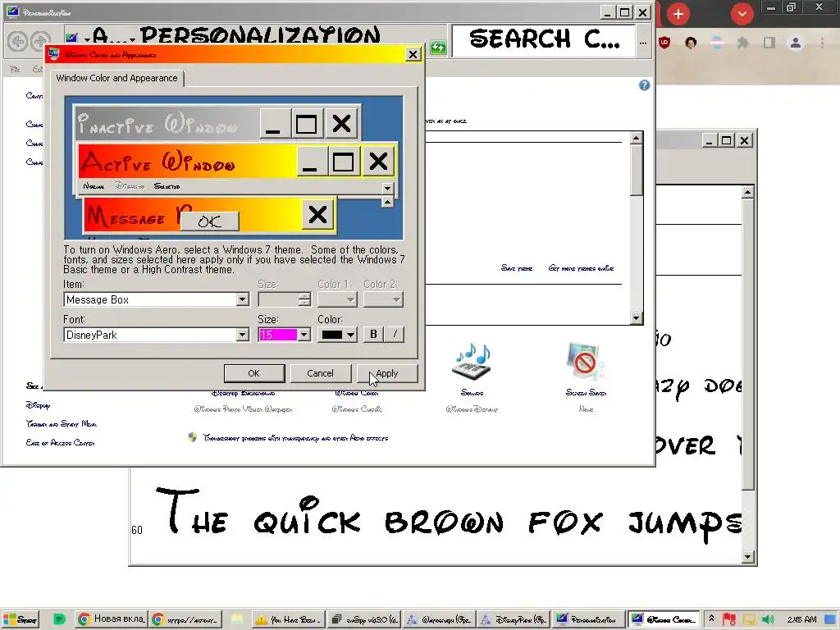Open the Chrome profile avatar icon
840x630 pixels.
[796, 43]
